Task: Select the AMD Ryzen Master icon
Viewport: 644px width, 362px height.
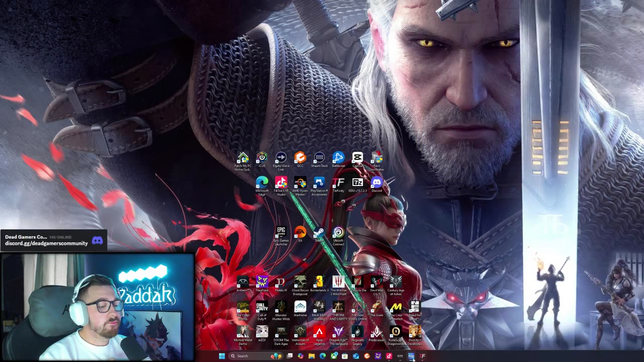Action: coord(300,186)
